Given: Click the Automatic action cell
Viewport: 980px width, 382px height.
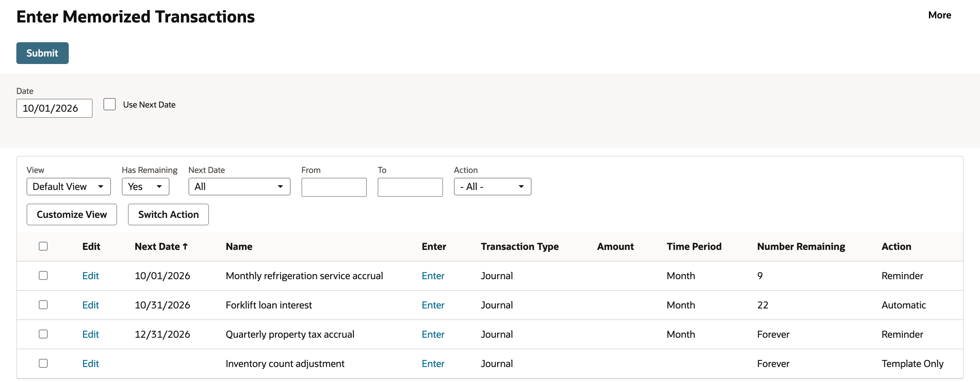Looking at the screenshot, I should tap(903, 305).
